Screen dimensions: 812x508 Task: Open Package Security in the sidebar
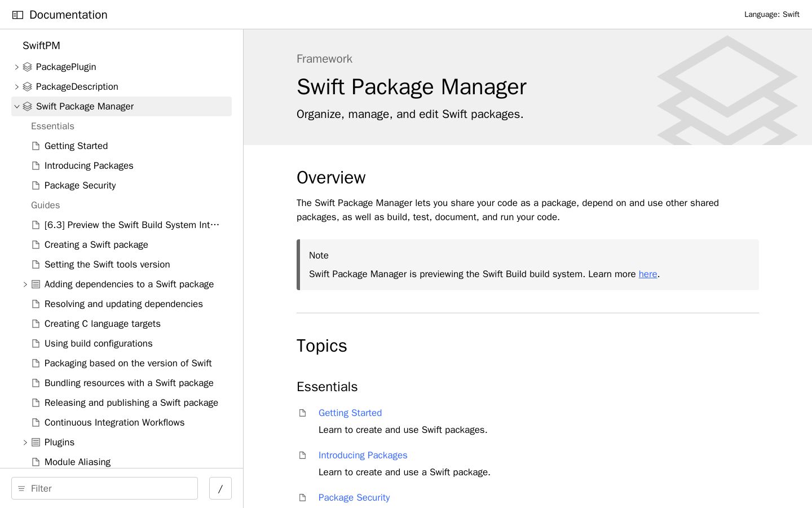coord(80,186)
